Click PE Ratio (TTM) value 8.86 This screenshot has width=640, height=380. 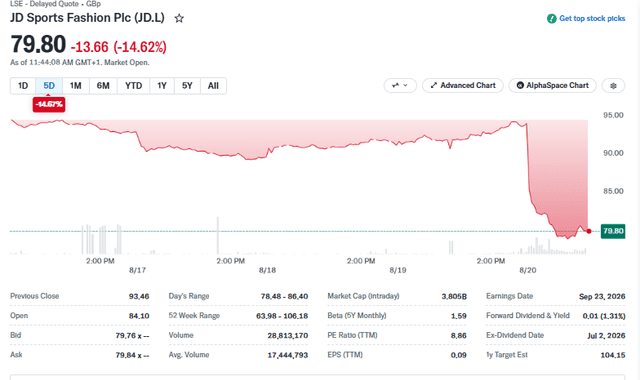[x=459, y=336]
